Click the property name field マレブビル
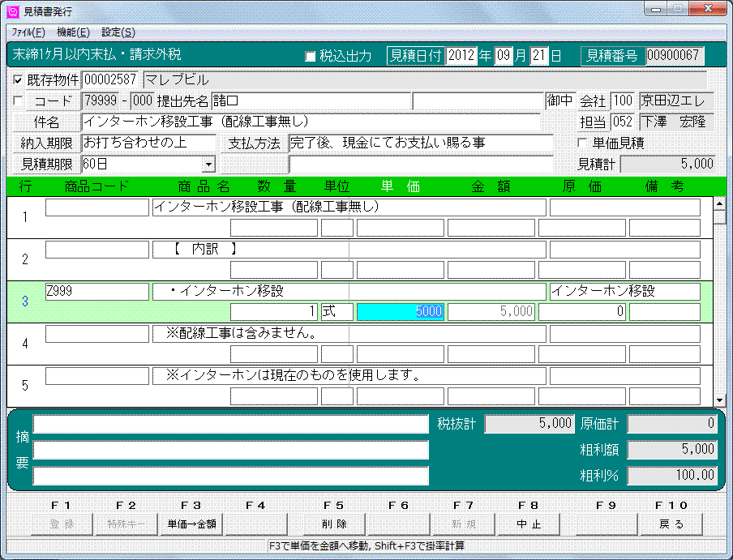The height and width of the screenshot is (560, 733). pos(425,80)
